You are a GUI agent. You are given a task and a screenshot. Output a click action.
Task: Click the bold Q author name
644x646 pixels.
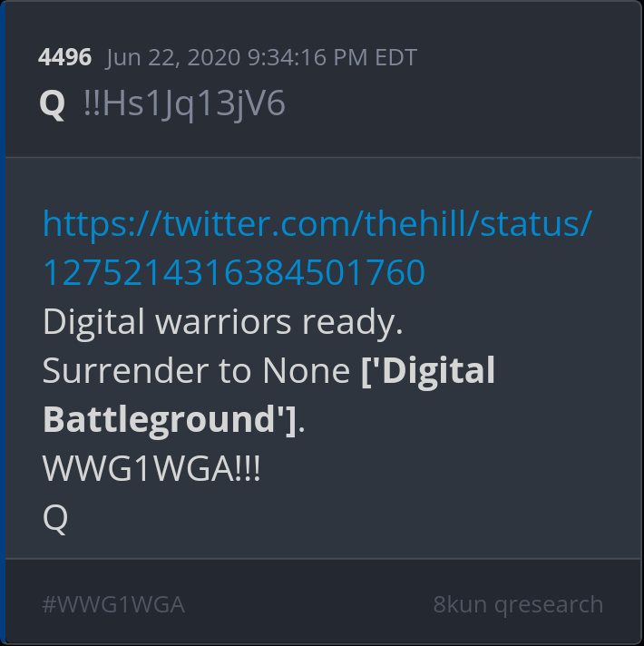(x=53, y=105)
